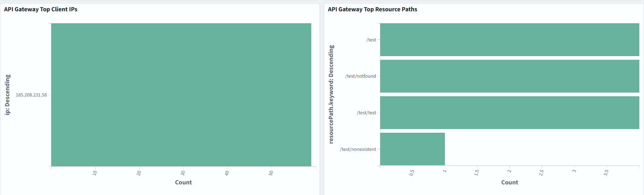The width and height of the screenshot is (644, 195).
Task: Click the 30 tick on Client IPs axis
Action: tap(183, 173)
